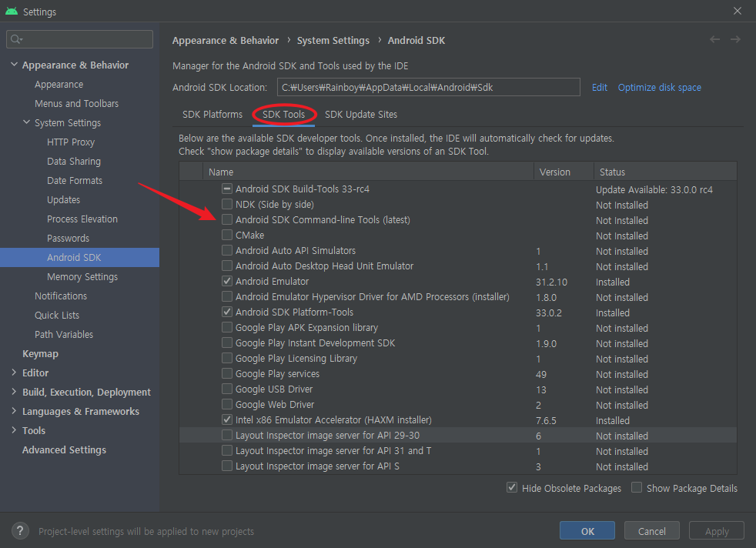The image size is (756, 548).
Task: Enable Show Package Details
Action: click(x=637, y=488)
